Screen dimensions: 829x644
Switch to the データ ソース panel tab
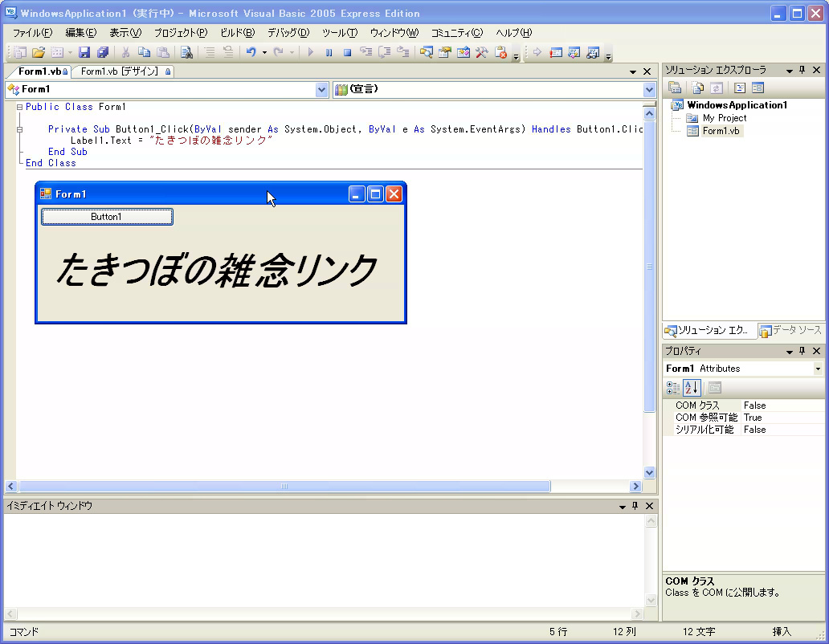click(x=791, y=331)
